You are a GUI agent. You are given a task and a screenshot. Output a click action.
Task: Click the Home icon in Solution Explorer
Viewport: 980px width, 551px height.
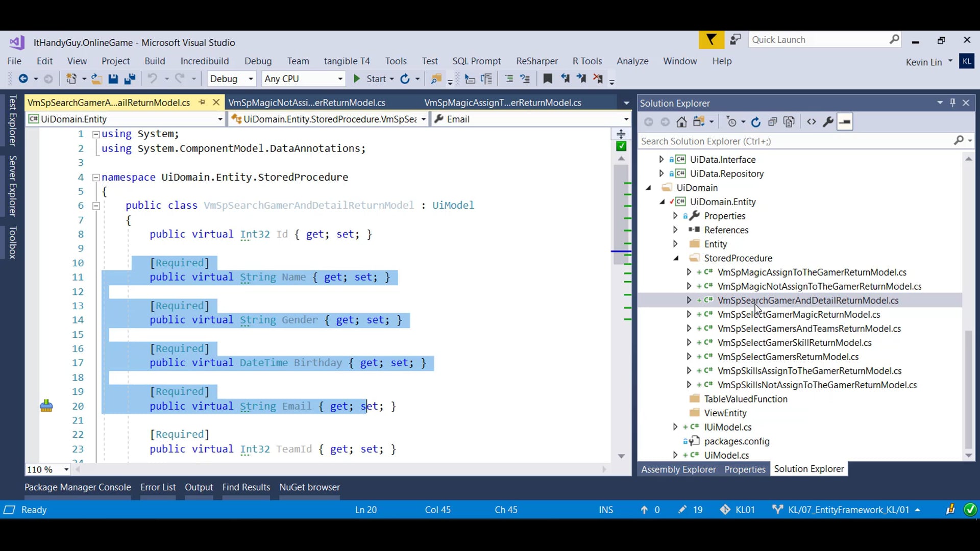(681, 122)
